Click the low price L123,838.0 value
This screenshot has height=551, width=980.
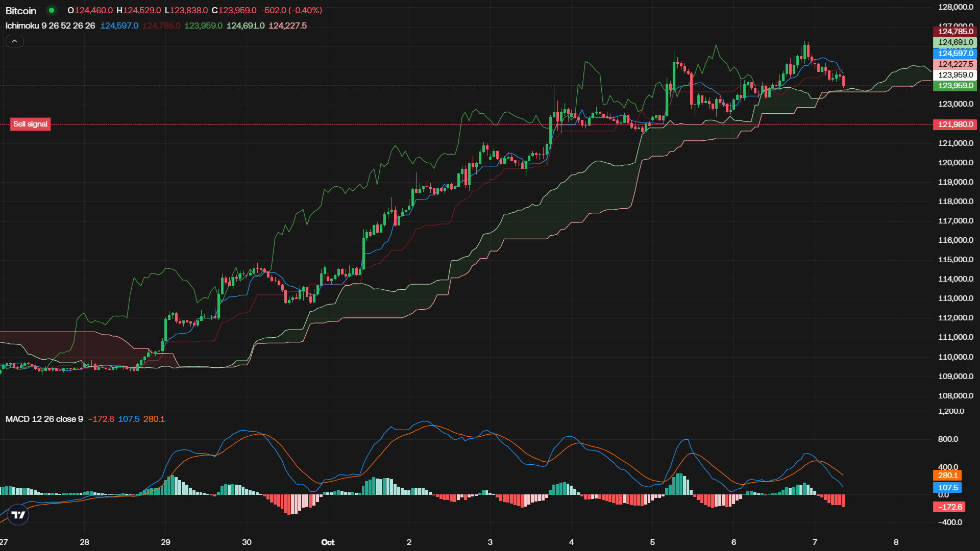[186, 10]
